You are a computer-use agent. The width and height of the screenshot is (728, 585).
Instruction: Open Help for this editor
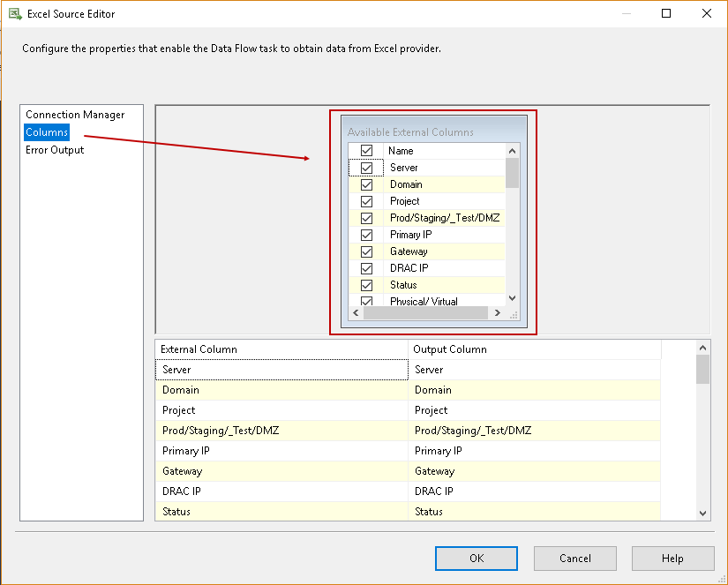[672, 558]
